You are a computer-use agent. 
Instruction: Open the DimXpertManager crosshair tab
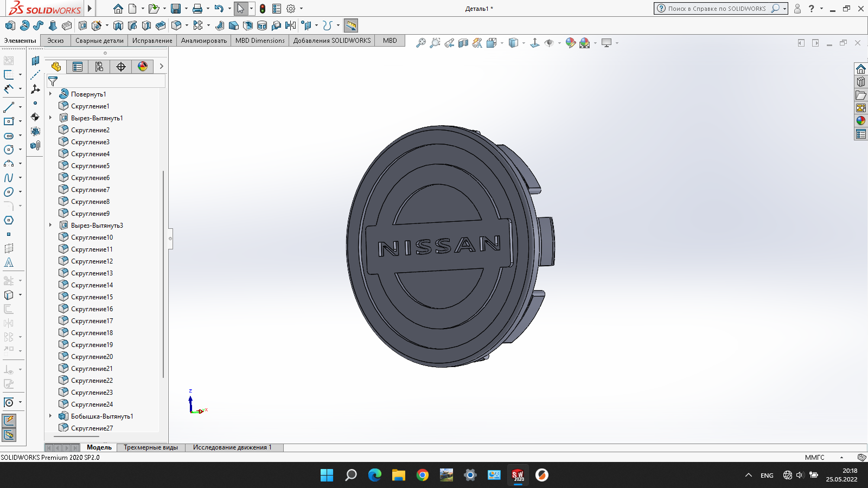pos(121,67)
